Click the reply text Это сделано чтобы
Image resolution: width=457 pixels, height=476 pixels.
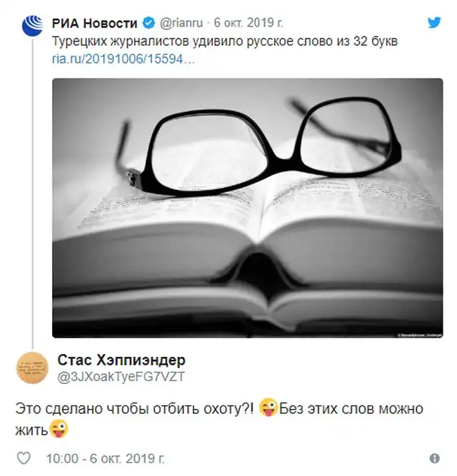pos(82,409)
